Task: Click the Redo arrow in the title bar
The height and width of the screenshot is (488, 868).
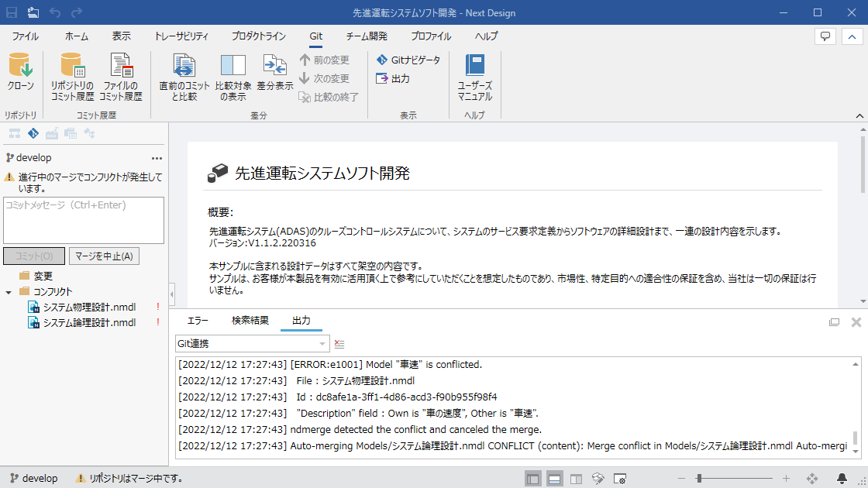Action: pyautogui.click(x=77, y=12)
